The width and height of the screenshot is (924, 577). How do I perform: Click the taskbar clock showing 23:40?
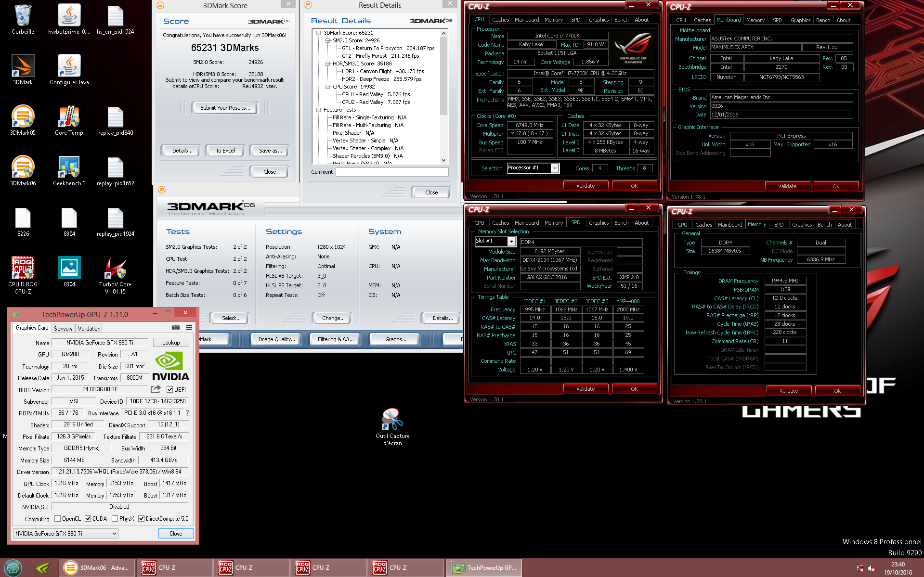point(898,568)
